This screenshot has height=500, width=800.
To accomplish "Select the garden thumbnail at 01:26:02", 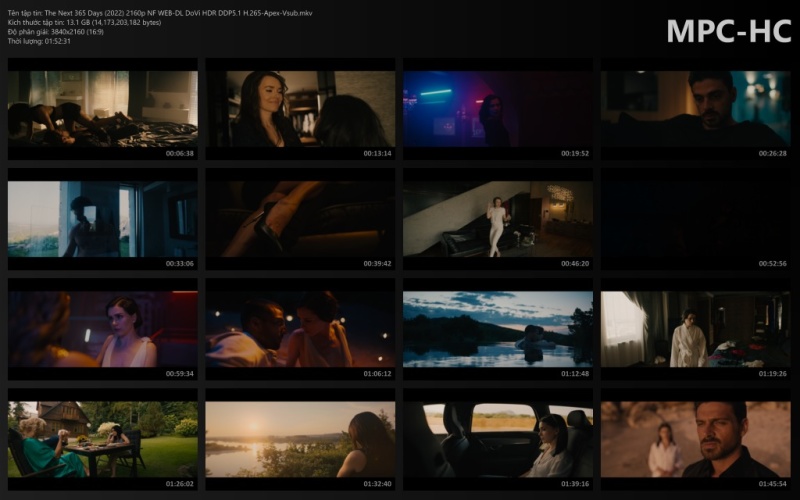I will point(103,439).
